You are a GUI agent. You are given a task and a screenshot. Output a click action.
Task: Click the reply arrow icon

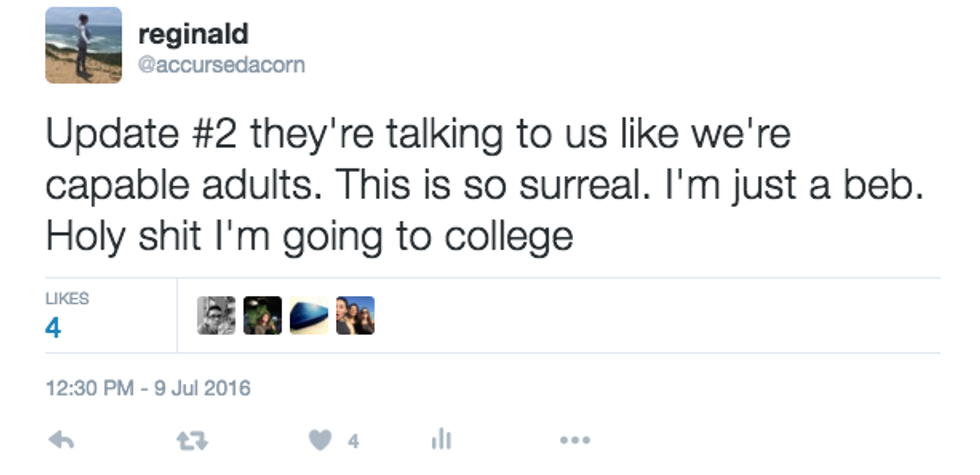pyautogui.click(x=61, y=440)
